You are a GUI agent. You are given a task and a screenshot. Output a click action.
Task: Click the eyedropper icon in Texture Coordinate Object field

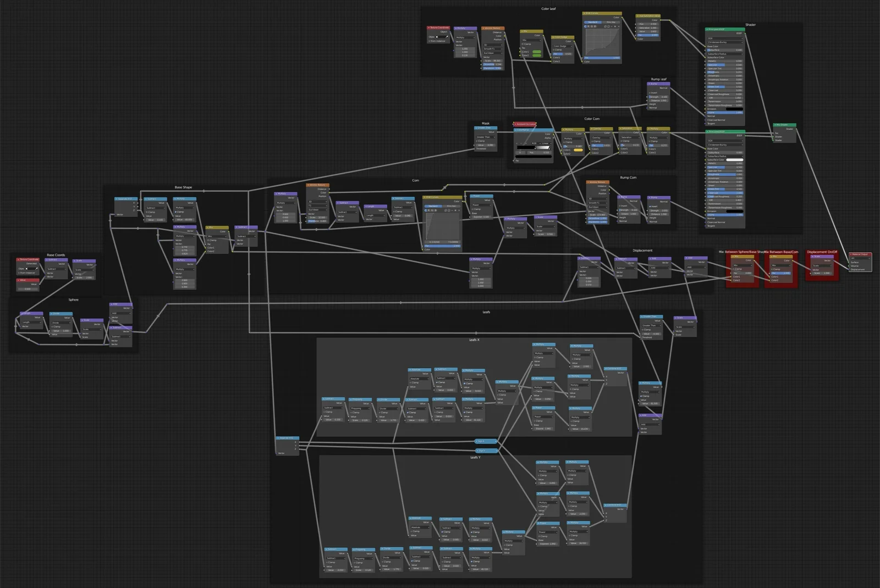tap(447, 37)
